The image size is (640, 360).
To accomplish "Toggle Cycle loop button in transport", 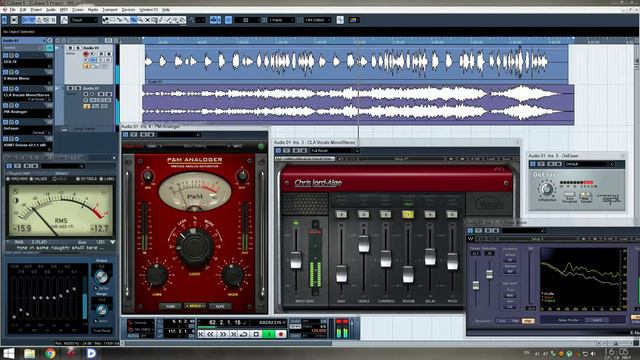I will [244, 334].
